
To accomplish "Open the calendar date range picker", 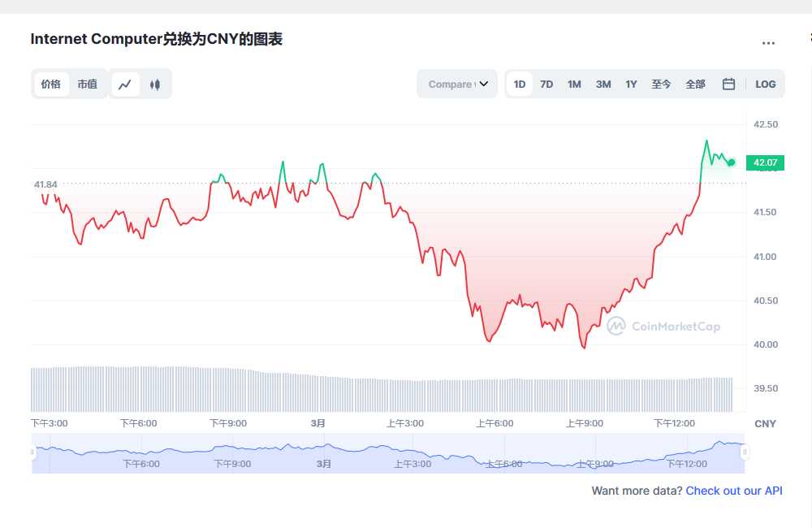I will point(728,84).
